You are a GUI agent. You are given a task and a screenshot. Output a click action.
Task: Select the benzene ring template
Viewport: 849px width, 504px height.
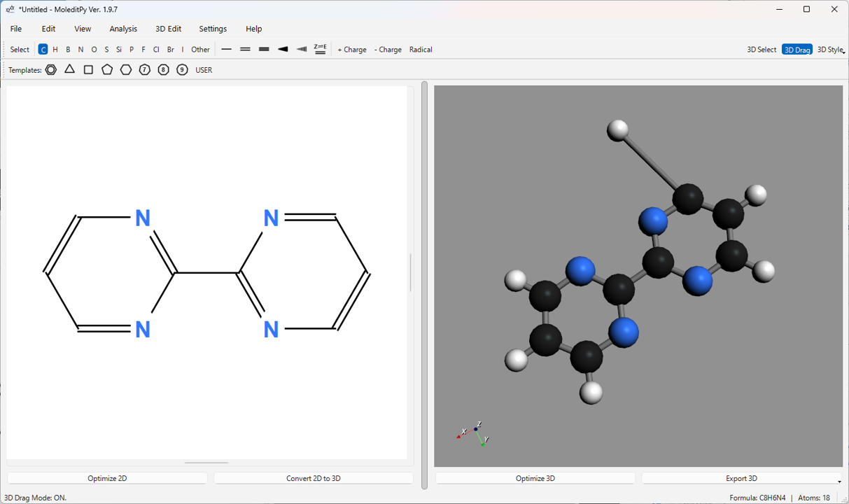tap(51, 70)
